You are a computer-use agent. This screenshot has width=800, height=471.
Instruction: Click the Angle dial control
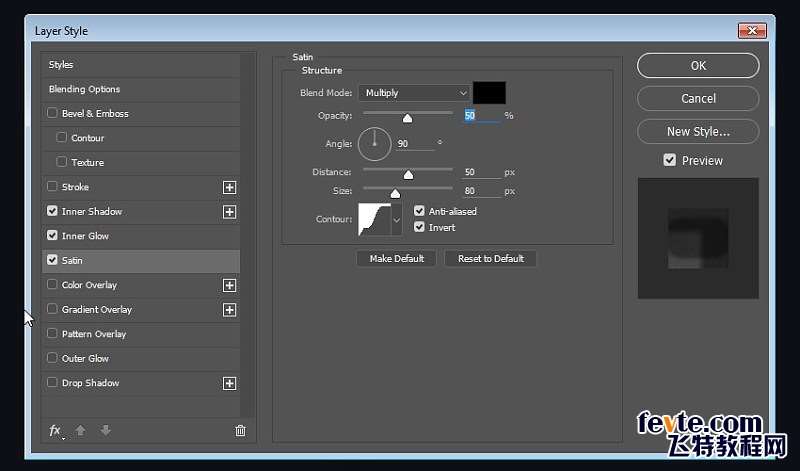click(x=374, y=144)
